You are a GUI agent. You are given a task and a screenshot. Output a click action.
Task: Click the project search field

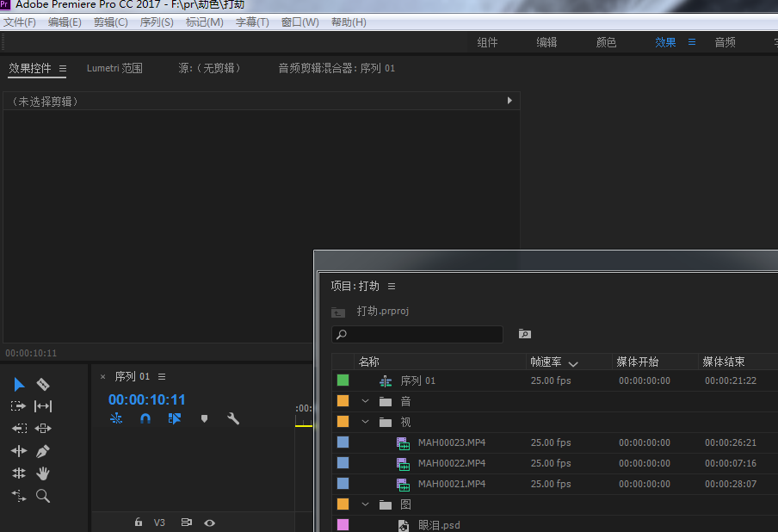click(417, 335)
